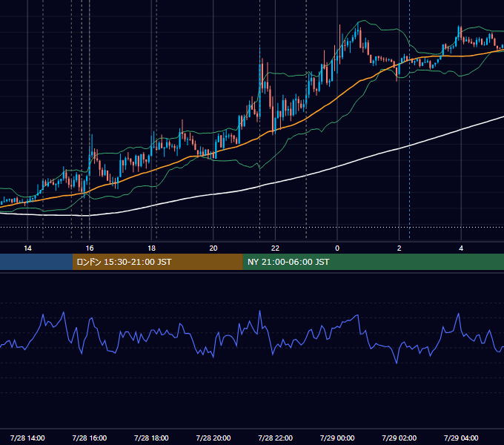The image size is (504, 445).
Task: Click the 7/28 14:00 time label
Action: click(27, 438)
